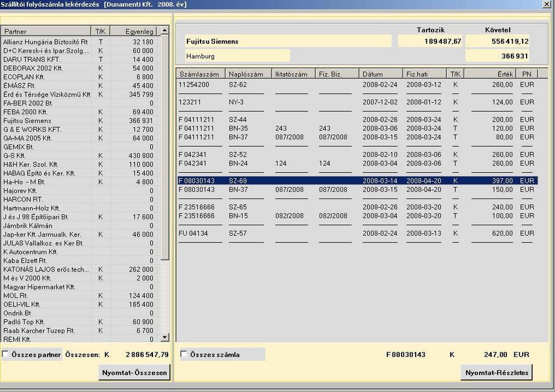Select partner Hajorev Kft.

coord(80,190)
